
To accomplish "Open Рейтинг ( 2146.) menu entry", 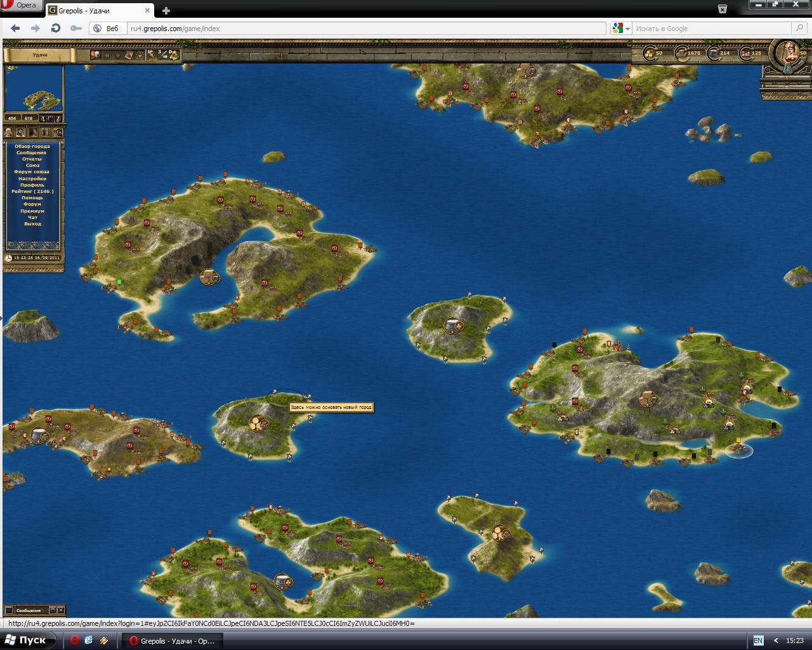I will tap(32, 192).
